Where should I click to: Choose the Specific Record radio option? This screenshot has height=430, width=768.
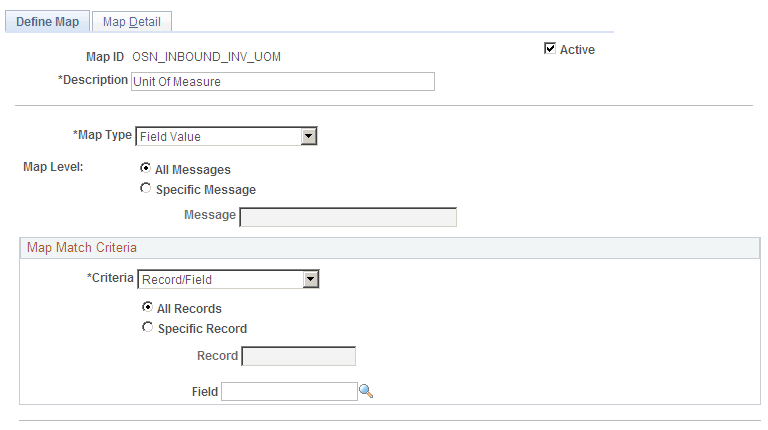coord(148,327)
